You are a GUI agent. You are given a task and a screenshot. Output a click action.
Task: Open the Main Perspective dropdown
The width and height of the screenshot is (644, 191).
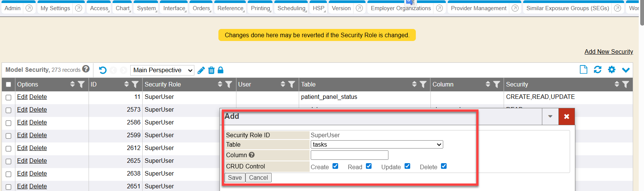point(163,70)
